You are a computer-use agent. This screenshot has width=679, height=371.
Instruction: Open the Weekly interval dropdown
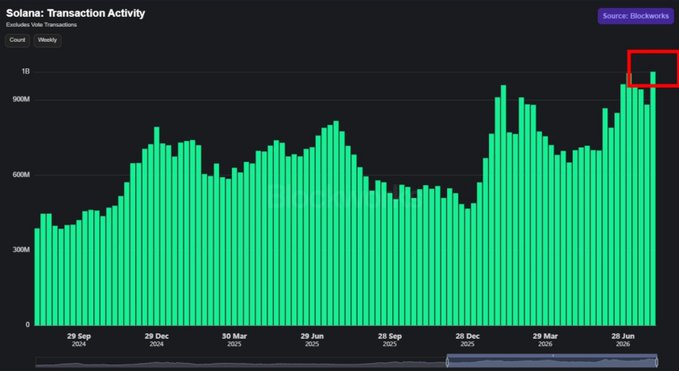47,40
